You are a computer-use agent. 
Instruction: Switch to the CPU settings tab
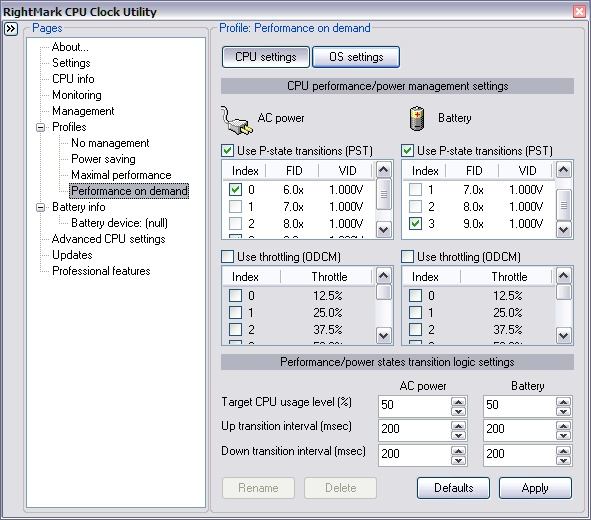(266, 57)
